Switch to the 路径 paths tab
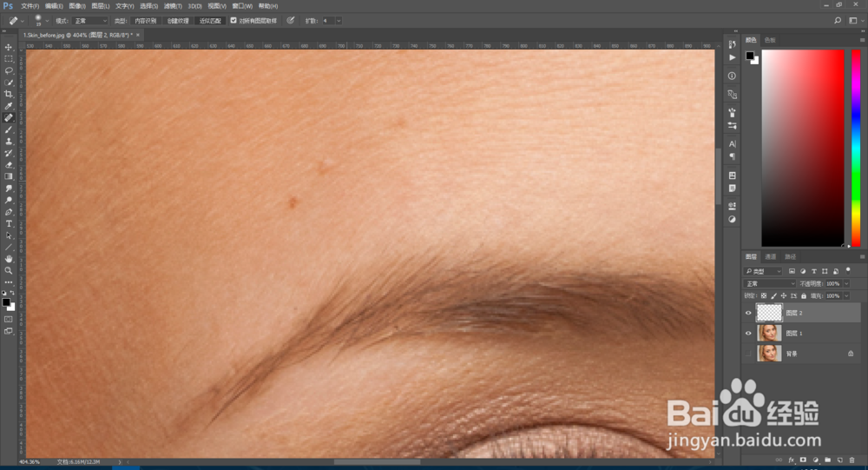The image size is (868, 470). (791, 256)
